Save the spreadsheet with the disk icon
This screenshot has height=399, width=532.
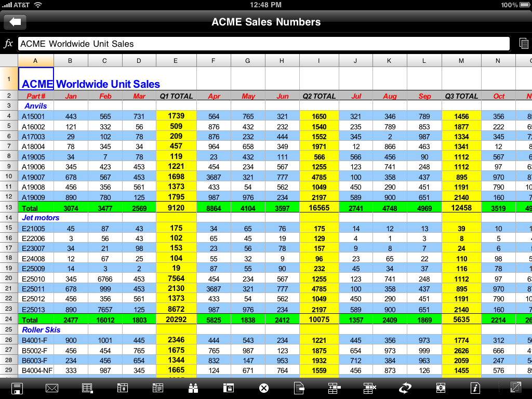pyautogui.click(x=17, y=388)
